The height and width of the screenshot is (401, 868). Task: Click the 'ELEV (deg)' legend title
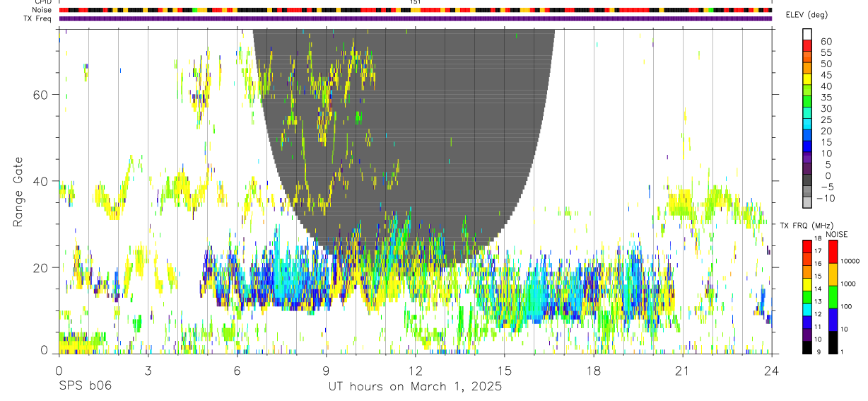point(807,15)
